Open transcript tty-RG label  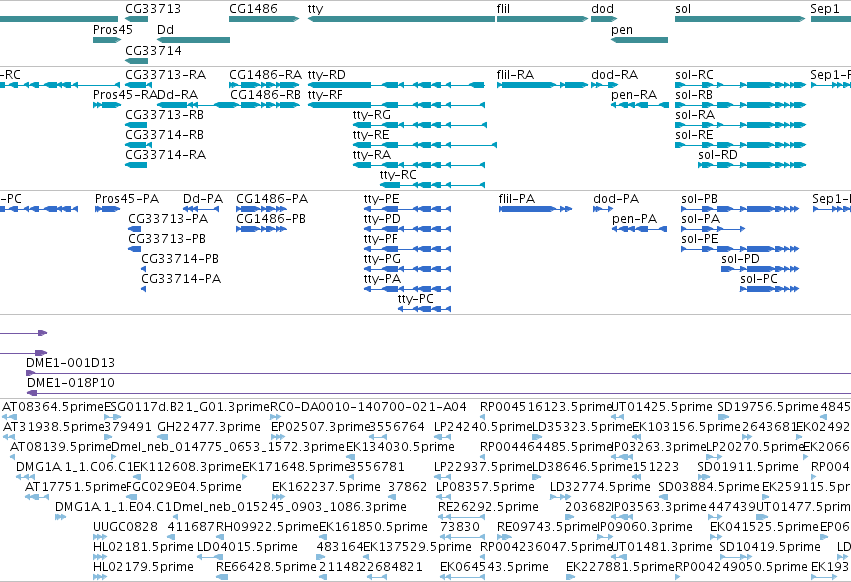pyautogui.click(x=372, y=115)
